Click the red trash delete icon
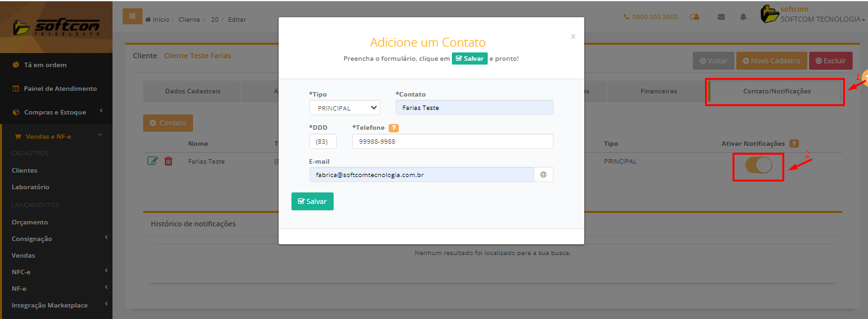Image resolution: width=868 pixels, height=319 pixels. pos(169,161)
